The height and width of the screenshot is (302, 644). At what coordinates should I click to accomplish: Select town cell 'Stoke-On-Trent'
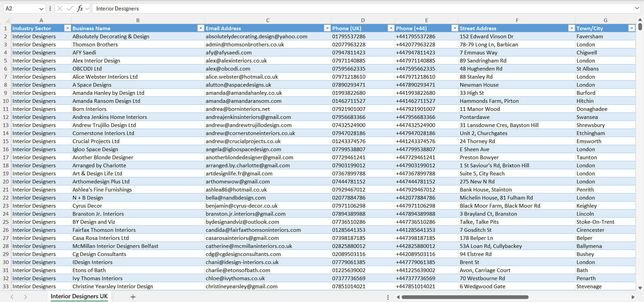pos(605,222)
